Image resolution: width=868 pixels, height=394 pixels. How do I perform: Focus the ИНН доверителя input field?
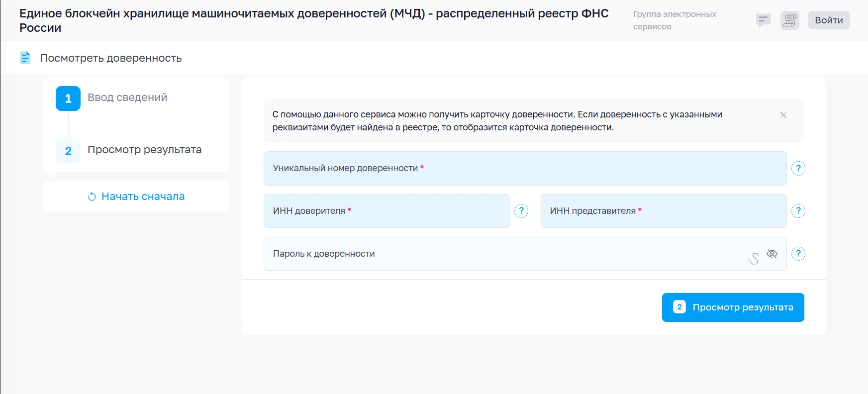point(386,211)
